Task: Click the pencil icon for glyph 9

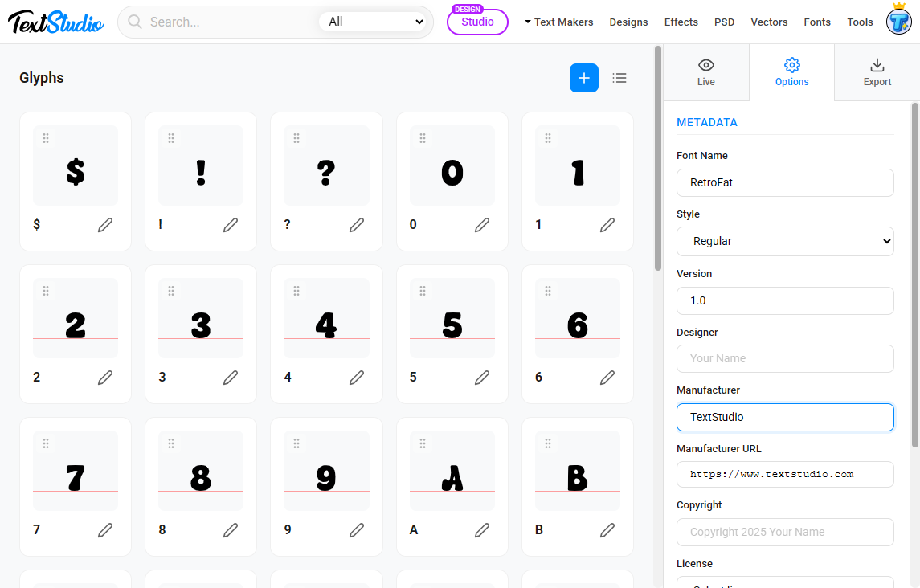Action: click(356, 530)
